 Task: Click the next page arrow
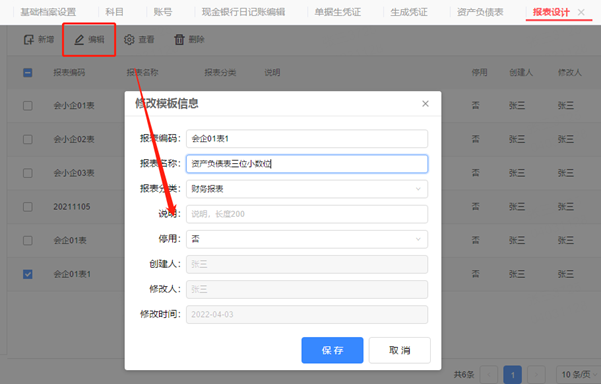point(537,374)
